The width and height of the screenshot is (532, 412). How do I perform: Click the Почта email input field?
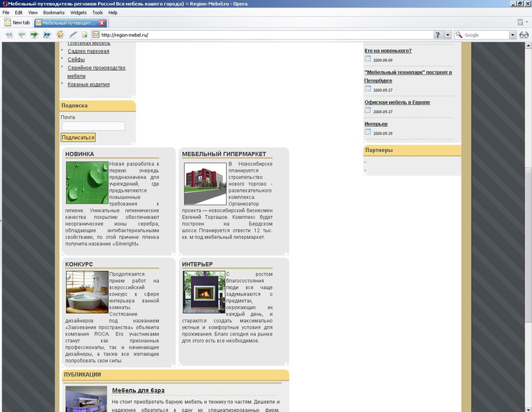(93, 126)
